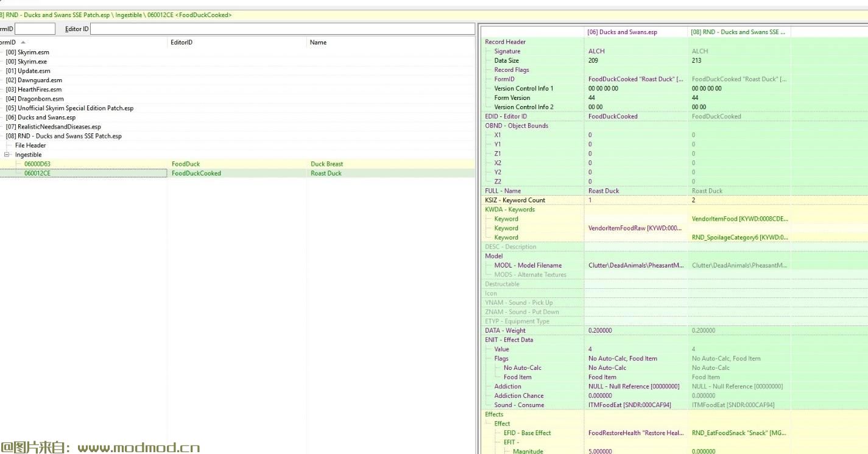Select the [04] Dragonborn.esm plugin
This screenshot has height=454, width=868.
[35, 99]
